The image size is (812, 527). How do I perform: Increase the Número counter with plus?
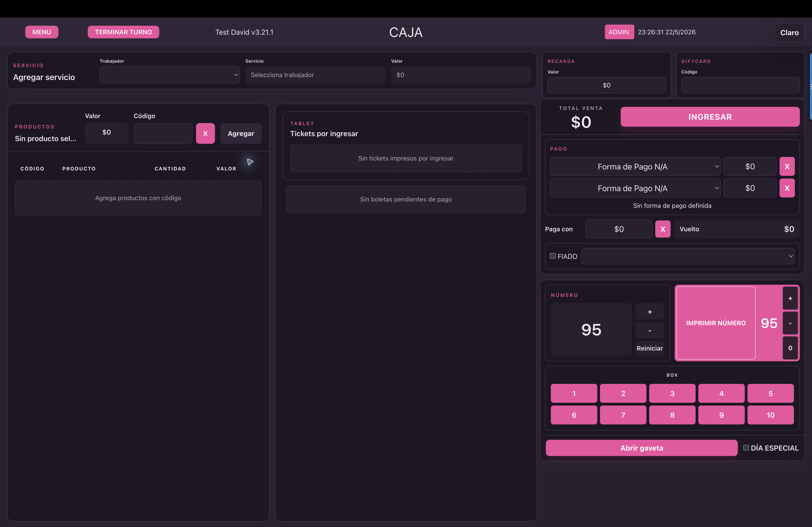(x=650, y=312)
